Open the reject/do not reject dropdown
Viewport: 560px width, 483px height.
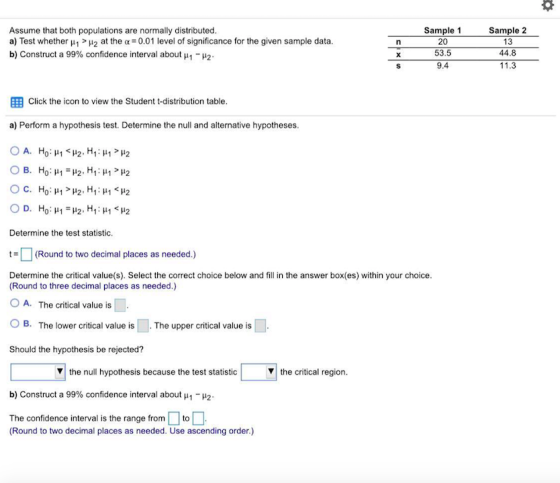[38, 372]
